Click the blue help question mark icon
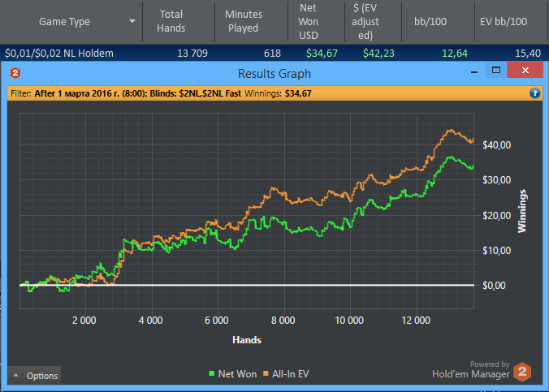549x392 pixels. tap(534, 93)
